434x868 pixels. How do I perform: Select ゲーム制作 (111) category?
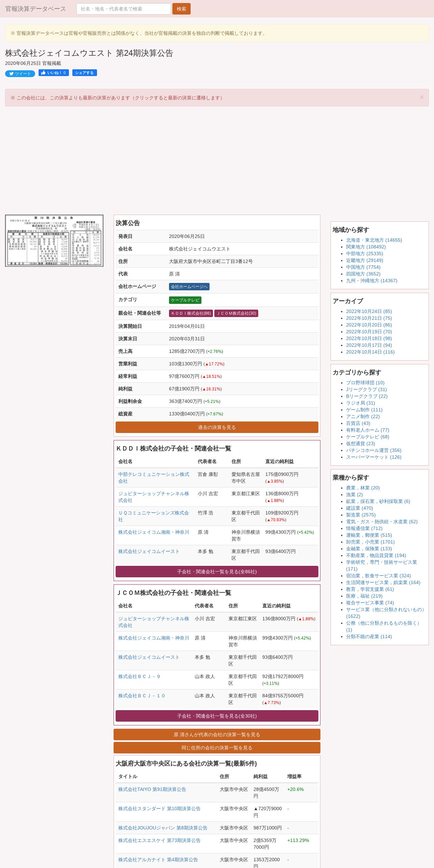(364, 410)
